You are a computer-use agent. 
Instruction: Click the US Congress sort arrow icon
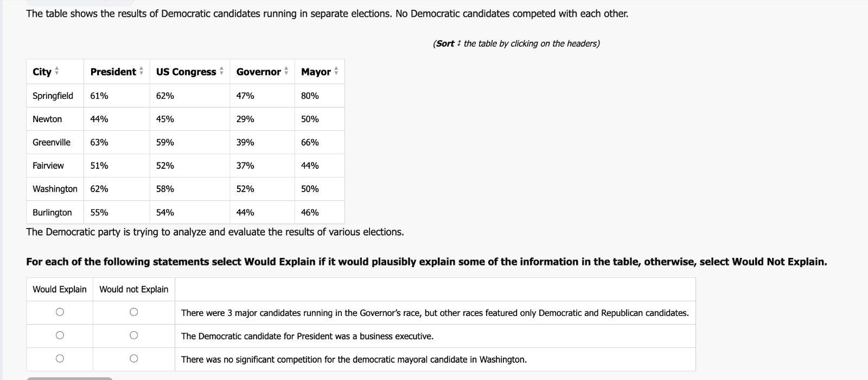tap(221, 72)
